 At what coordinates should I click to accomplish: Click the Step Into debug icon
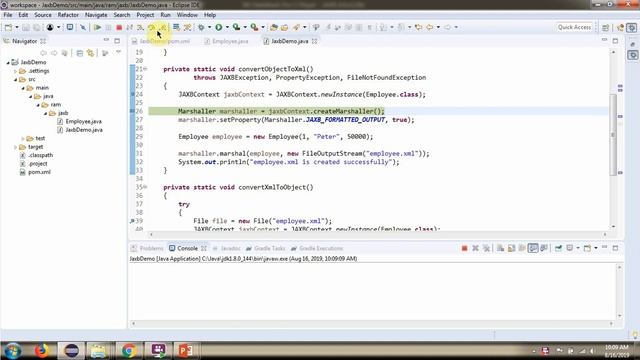pyautogui.click(x=140, y=27)
